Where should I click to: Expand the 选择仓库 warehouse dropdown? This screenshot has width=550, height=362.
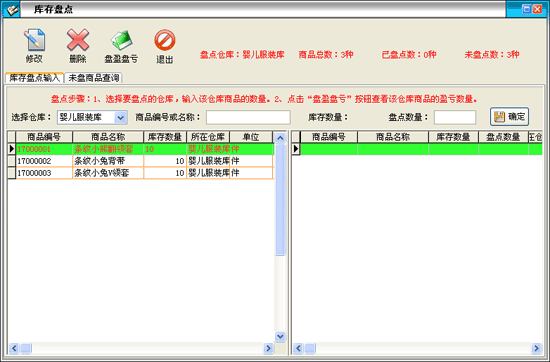[120, 118]
